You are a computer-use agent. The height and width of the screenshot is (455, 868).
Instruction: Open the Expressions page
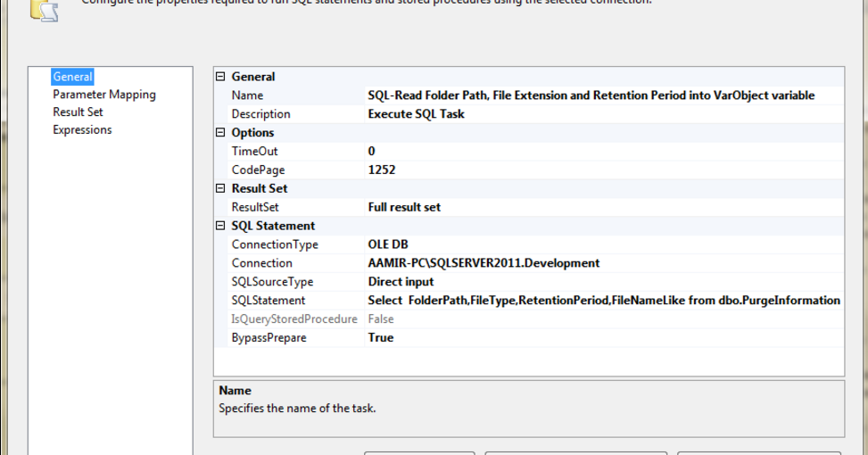click(x=82, y=129)
